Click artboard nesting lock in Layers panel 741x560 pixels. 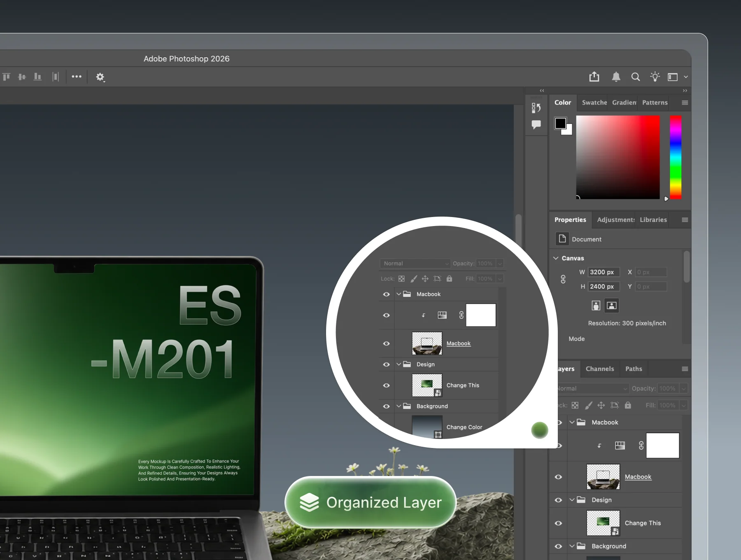pyautogui.click(x=615, y=405)
